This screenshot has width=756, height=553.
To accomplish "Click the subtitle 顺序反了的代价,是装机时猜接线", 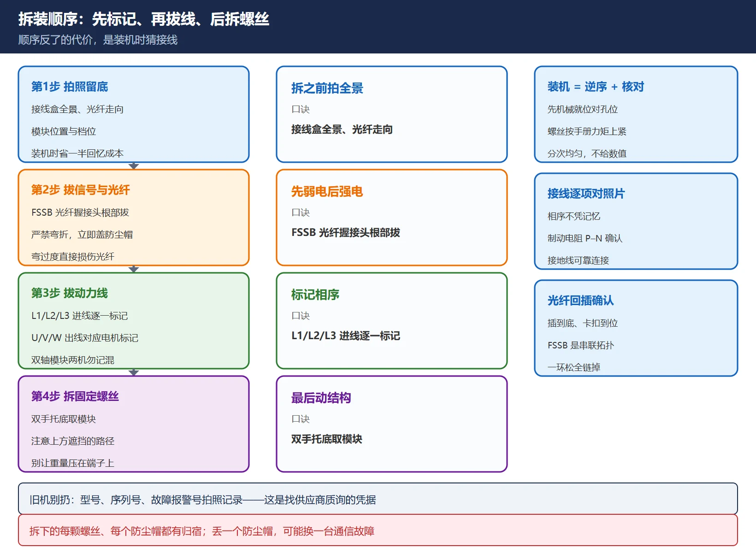I will click(x=98, y=40).
